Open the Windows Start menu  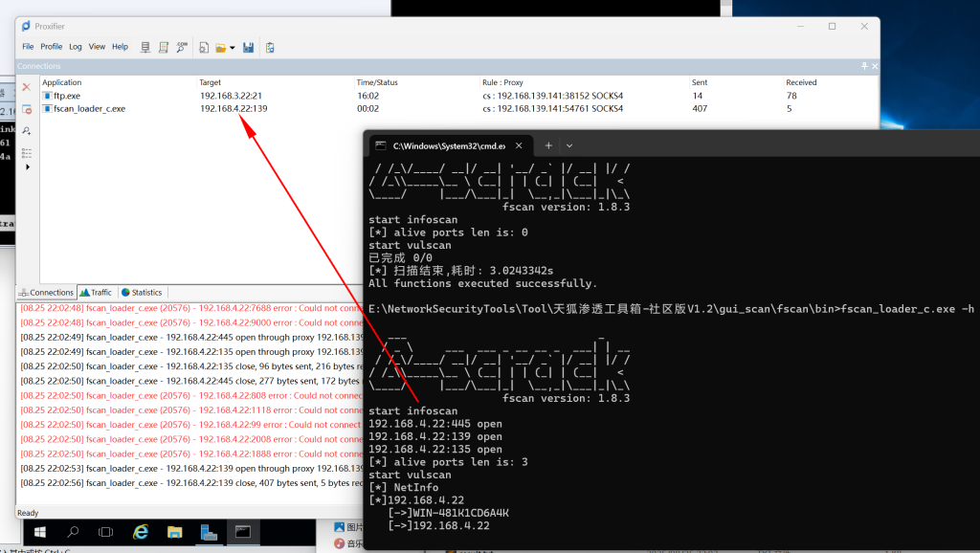click(40, 532)
